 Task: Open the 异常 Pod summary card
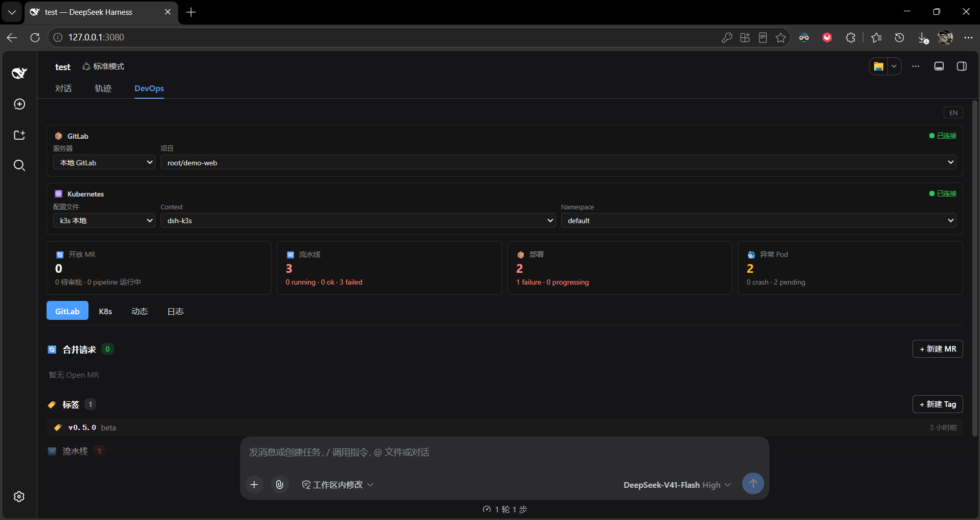[850, 268]
